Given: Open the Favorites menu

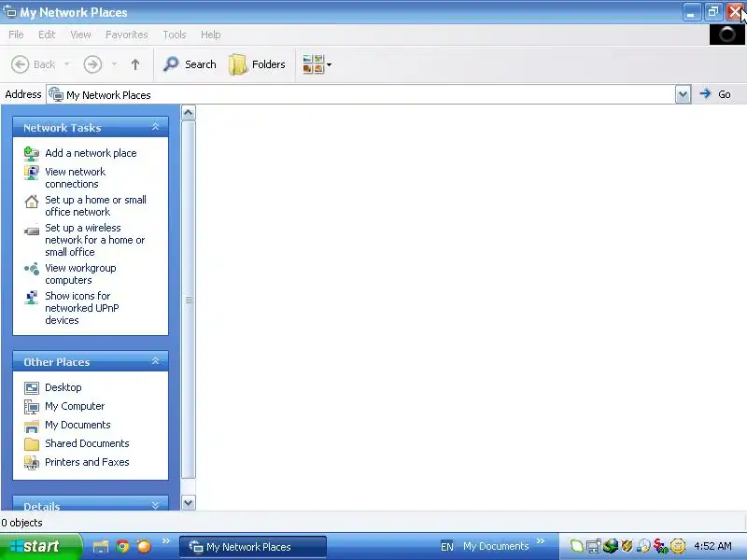Looking at the screenshot, I should (x=127, y=35).
